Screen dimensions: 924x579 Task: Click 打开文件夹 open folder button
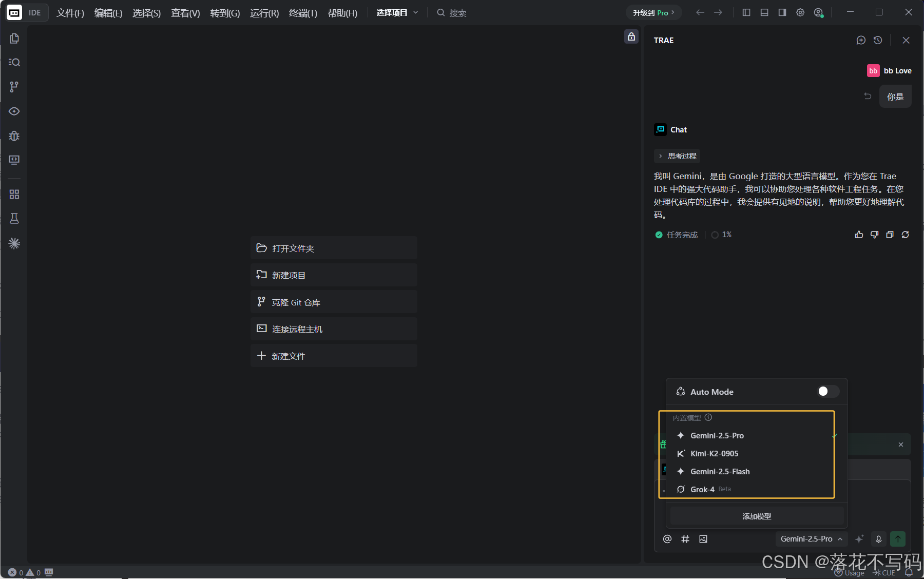pos(334,248)
